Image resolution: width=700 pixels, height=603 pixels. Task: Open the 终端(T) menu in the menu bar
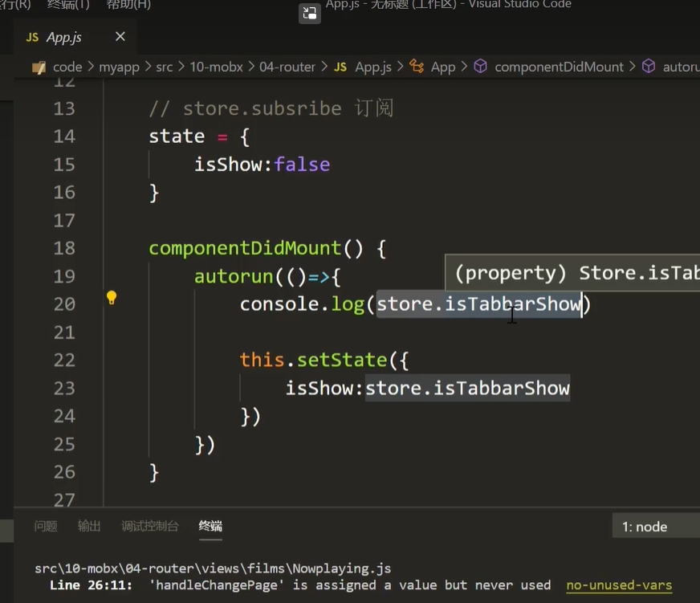(68, 5)
